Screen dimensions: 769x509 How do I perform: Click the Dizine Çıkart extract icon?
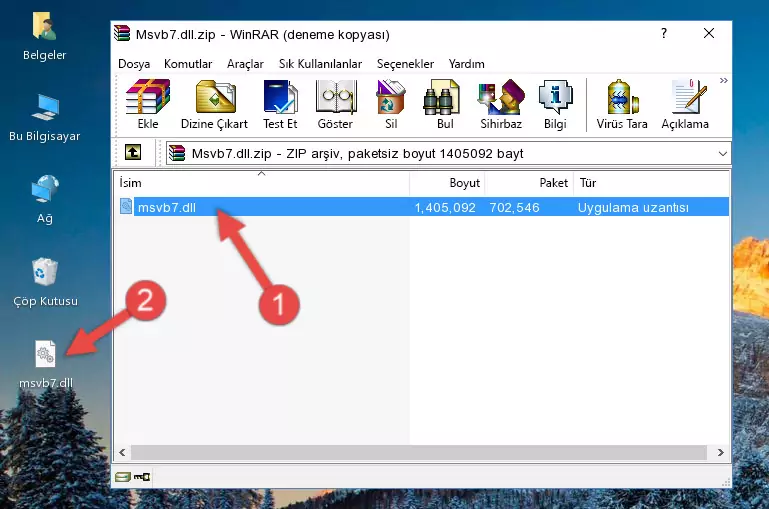[x=214, y=104]
